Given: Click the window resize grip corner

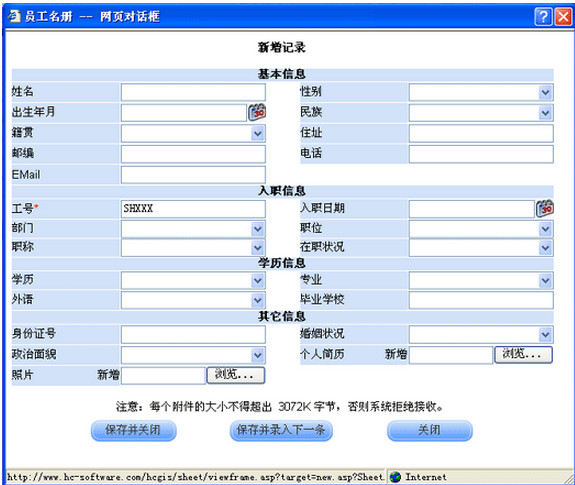Looking at the screenshot, I should [x=569, y=479].
